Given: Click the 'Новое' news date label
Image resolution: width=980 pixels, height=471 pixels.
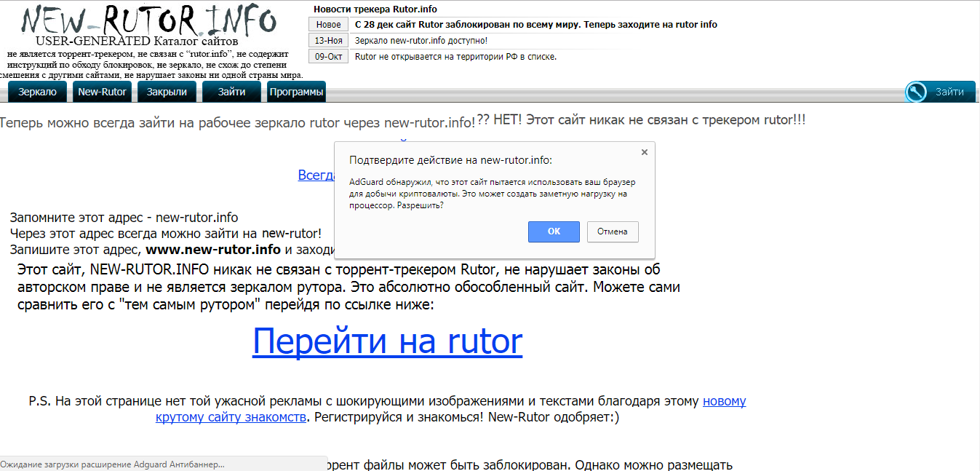Looking at the screenshot, I should [329, 25].
